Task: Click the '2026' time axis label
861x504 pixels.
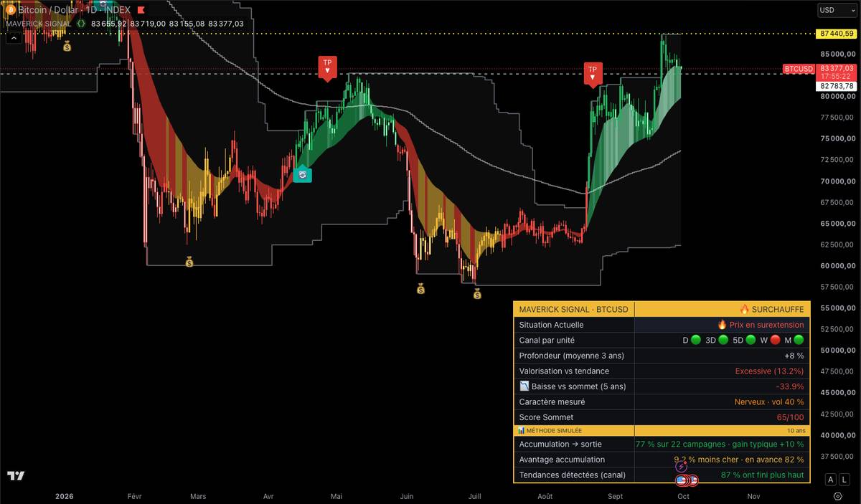Action: point(65,496)
